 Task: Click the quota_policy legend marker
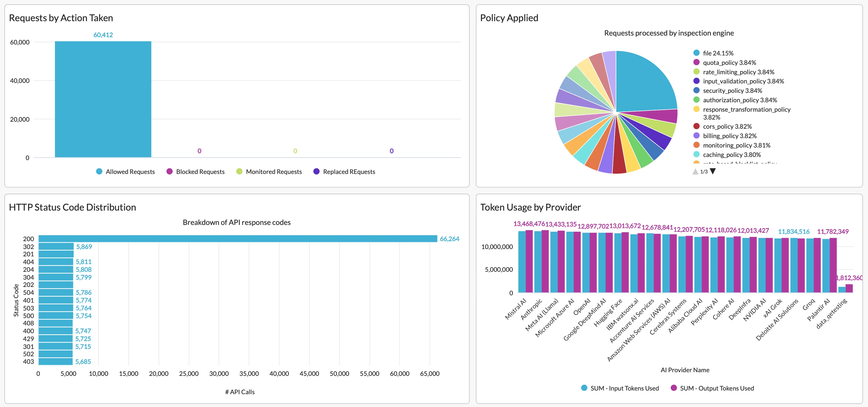pos(696,62)
